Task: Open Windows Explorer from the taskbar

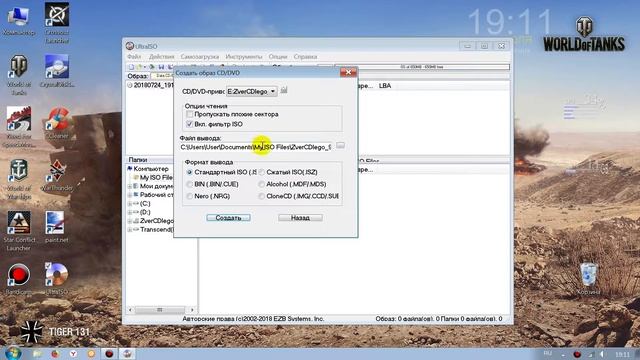Action: 37,353
